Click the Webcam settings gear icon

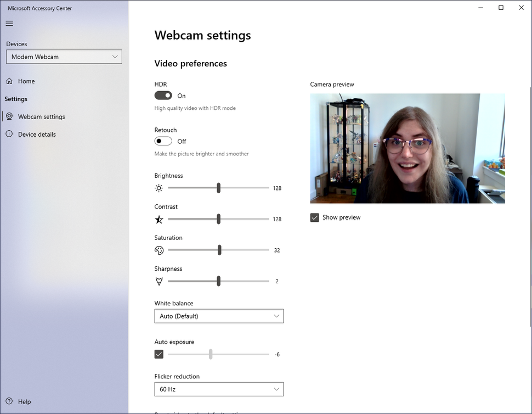point(9,116)
